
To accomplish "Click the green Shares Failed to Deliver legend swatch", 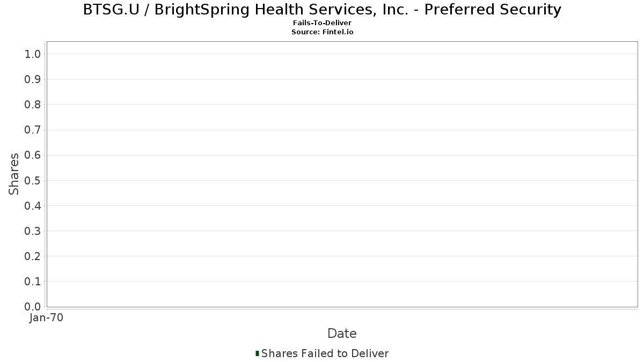I will click(257, 353).
